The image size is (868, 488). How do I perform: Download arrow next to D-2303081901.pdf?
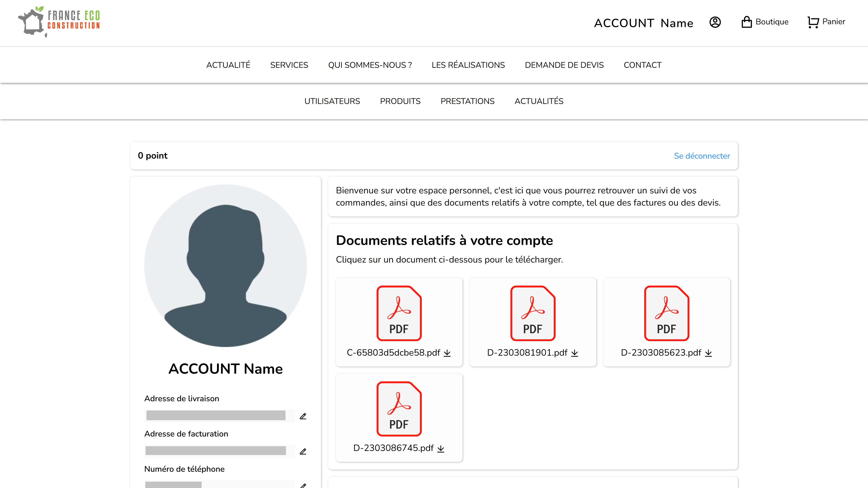point(575,353)
